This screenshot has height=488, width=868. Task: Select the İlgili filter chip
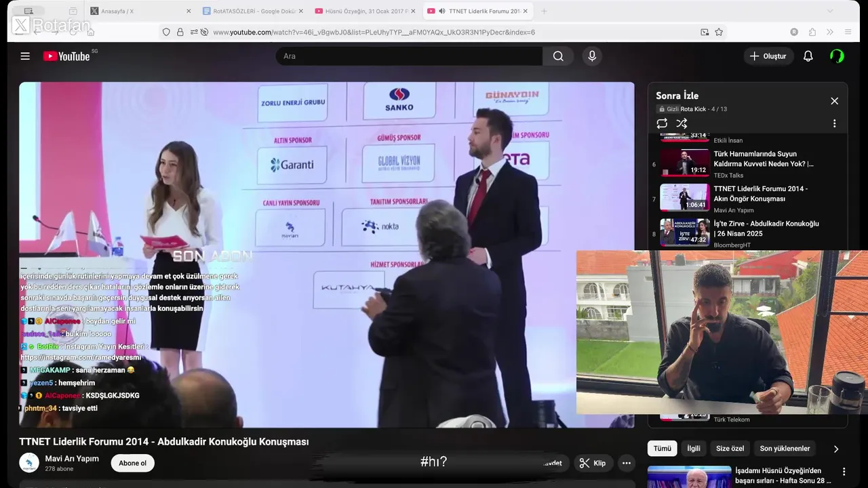(694, 449)
